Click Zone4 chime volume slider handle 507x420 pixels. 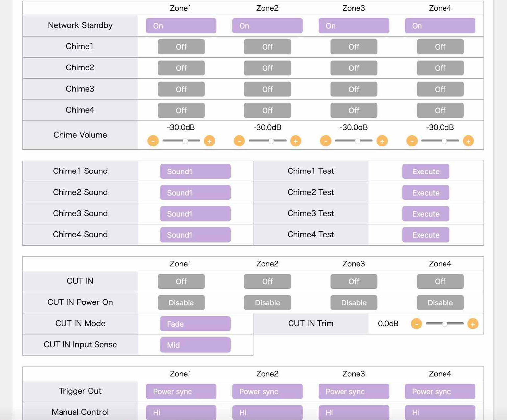point(444,141)
